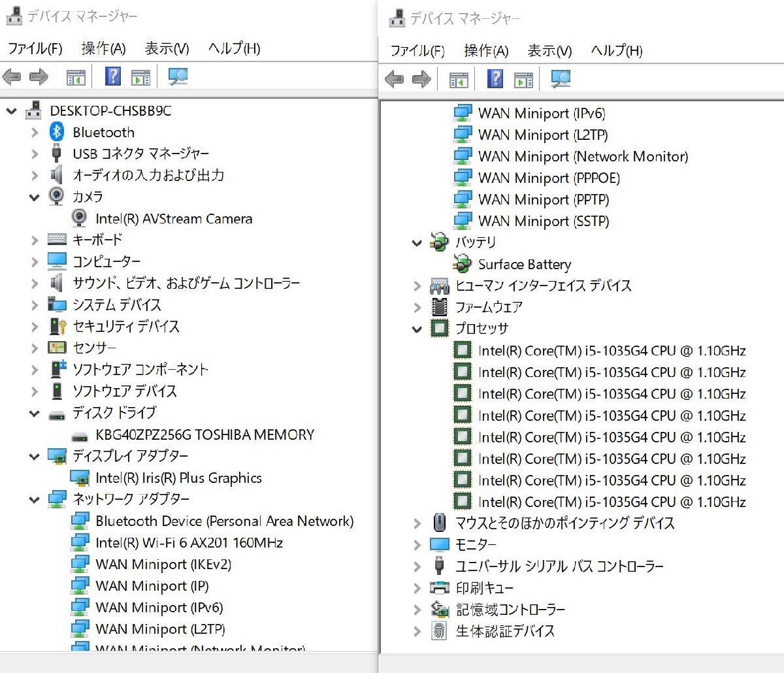This screenshot has width=784, height=673.
Task: Click the 生体認証デバイス fingerprint icon
Action: 440,631
